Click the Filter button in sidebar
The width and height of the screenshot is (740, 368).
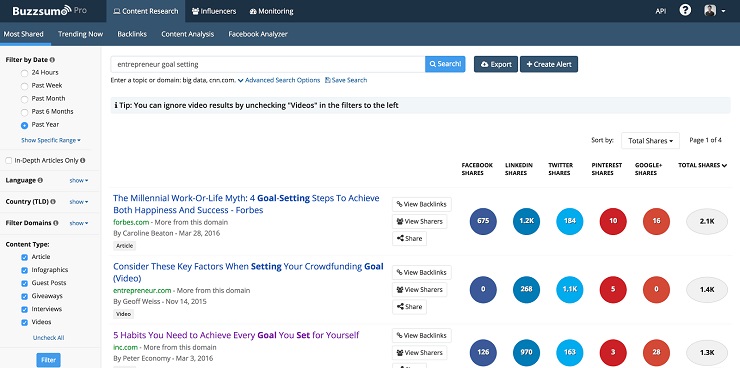48,360
